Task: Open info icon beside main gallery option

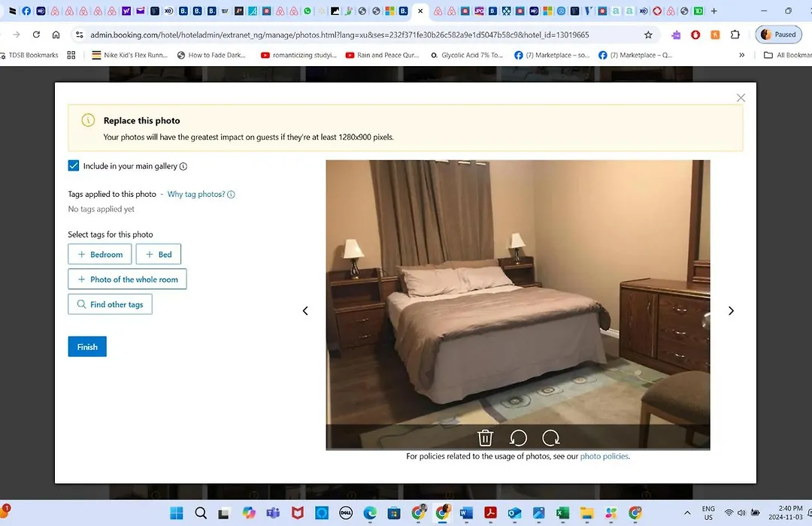Action: (183, 166)
